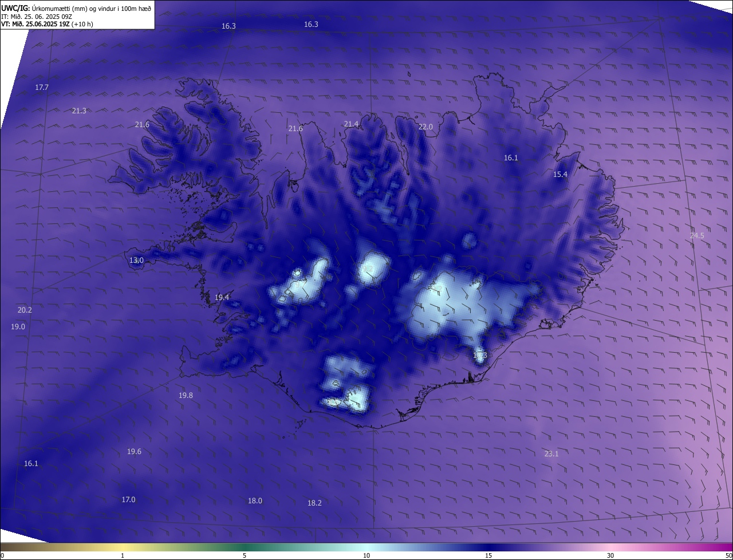Select the initial time line 'IT: Mið. 25. 06. 2025 09Z'
Image resolution: width=733 pixels, height=560 pixels.
point(37,16)
